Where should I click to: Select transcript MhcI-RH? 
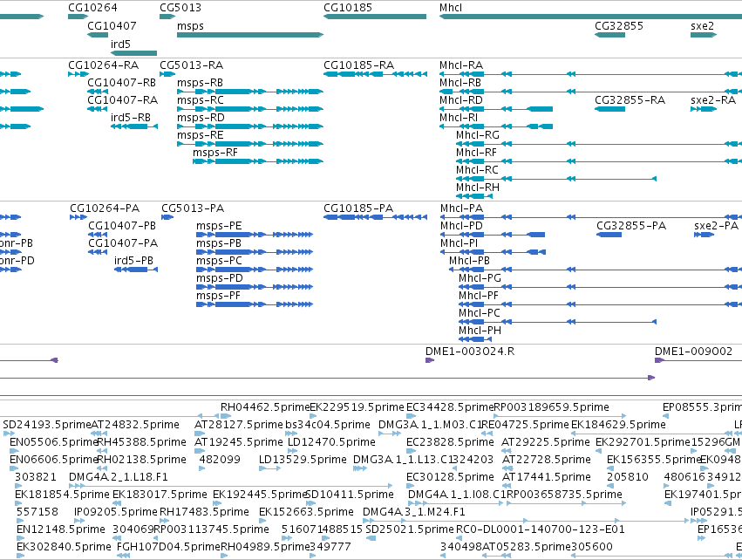(474, 196)
